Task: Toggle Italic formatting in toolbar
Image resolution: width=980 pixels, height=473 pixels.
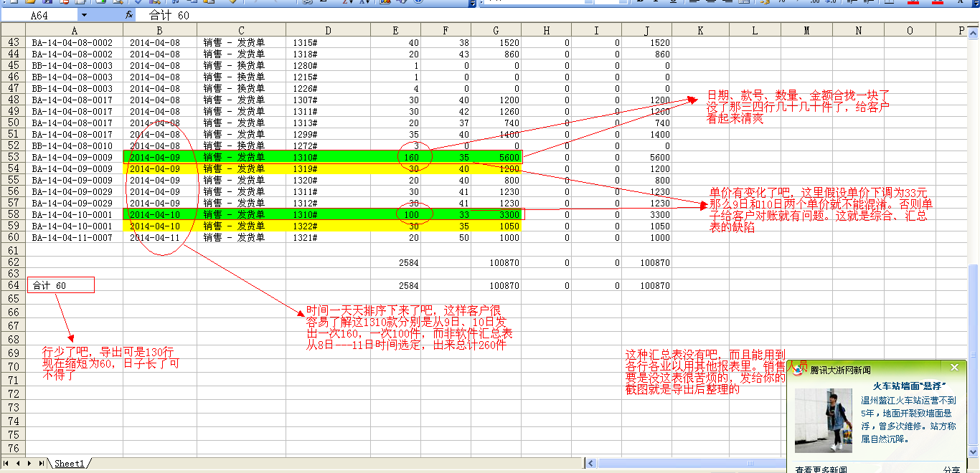Action: click(x=656, y=1)
